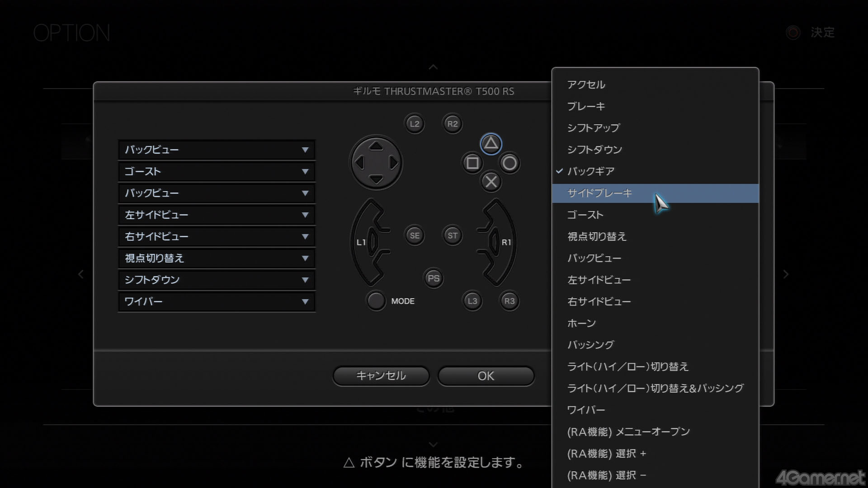Choose 右サイドビュー in the function popup list

pyautogui.click(x=655, y=301)
